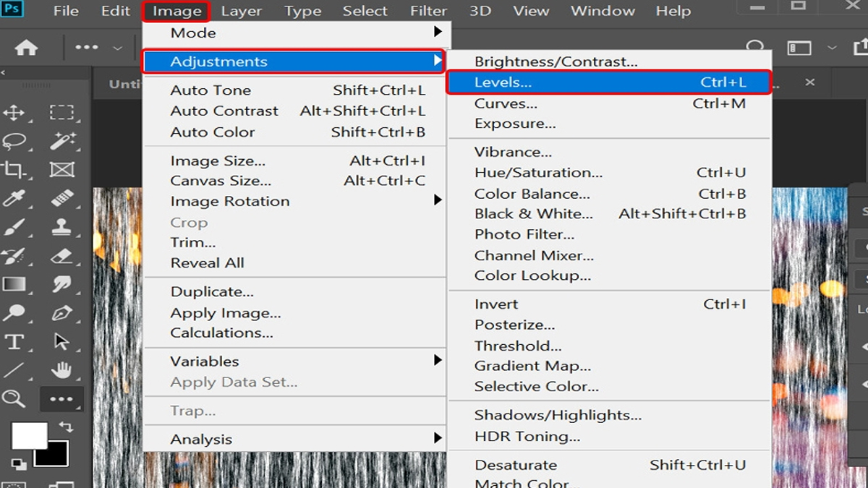The image size is (868, 488).
Task: Open the Window menu
Action: coord(603,11)
